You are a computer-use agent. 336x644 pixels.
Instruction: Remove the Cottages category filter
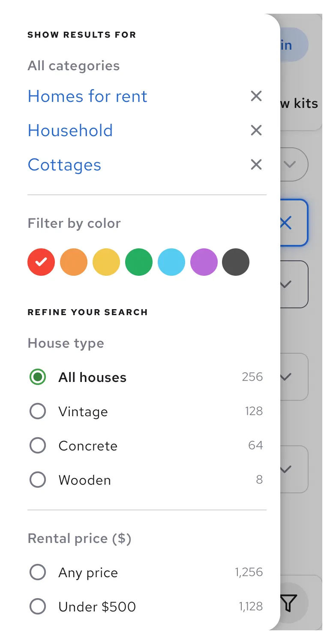pyautogui.click(x=256, y=164)
